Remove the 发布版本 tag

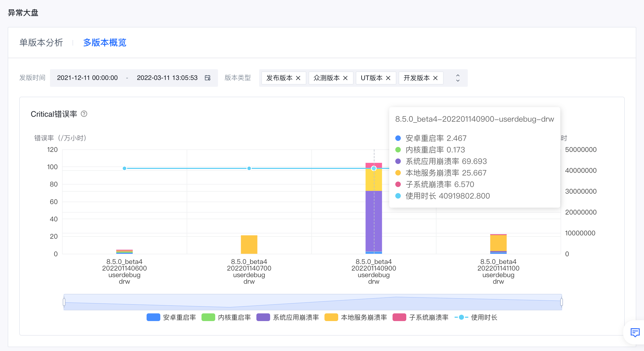298,78
